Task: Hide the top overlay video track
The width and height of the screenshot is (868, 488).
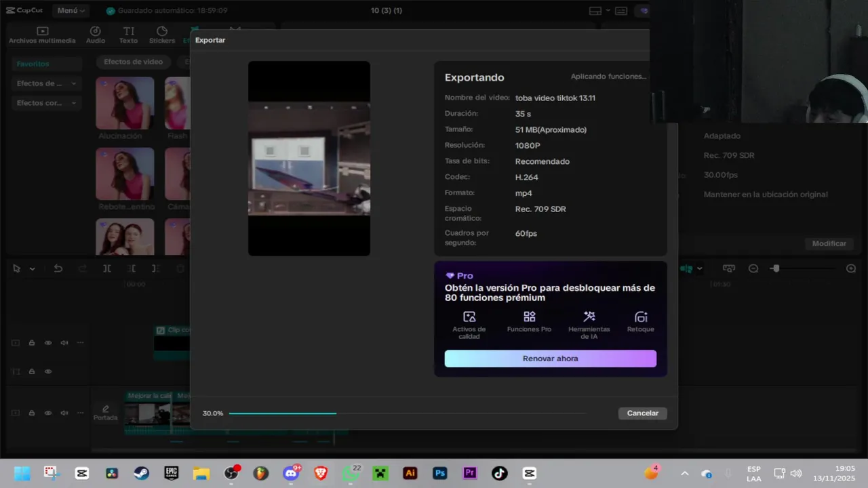Action: click(48, 343)
